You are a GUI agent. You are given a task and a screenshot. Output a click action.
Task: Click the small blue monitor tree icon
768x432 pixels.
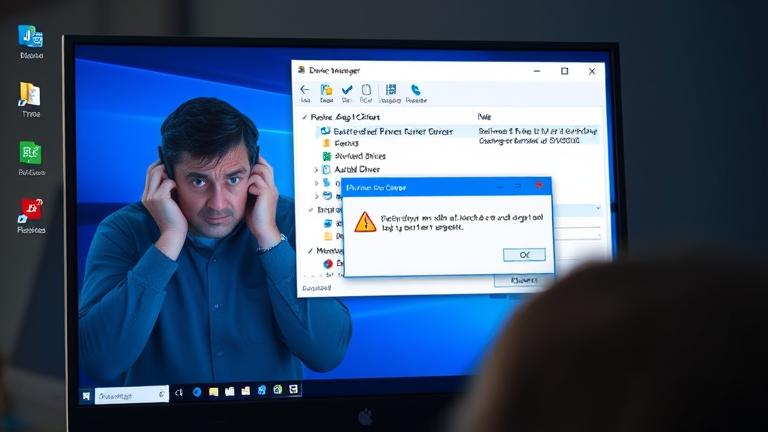click(x=328, y=223)
